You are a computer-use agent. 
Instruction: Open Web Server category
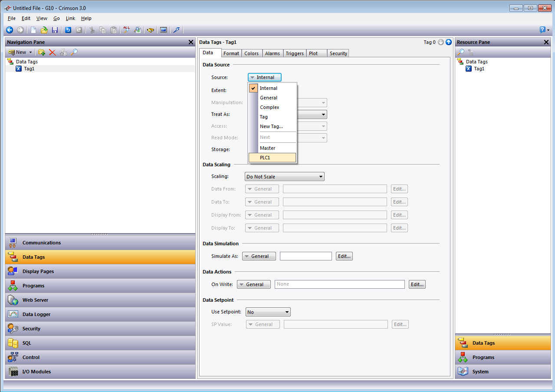[x=100, y=300]
